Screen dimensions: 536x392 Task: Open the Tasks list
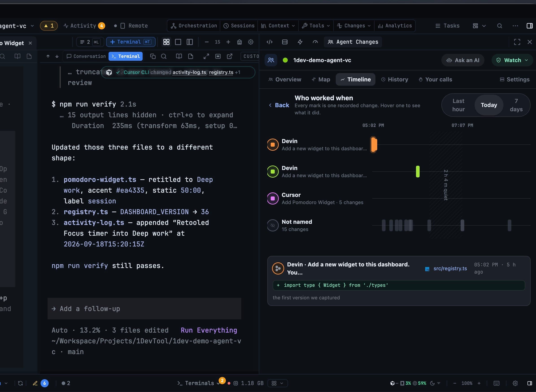coord(447,26)
